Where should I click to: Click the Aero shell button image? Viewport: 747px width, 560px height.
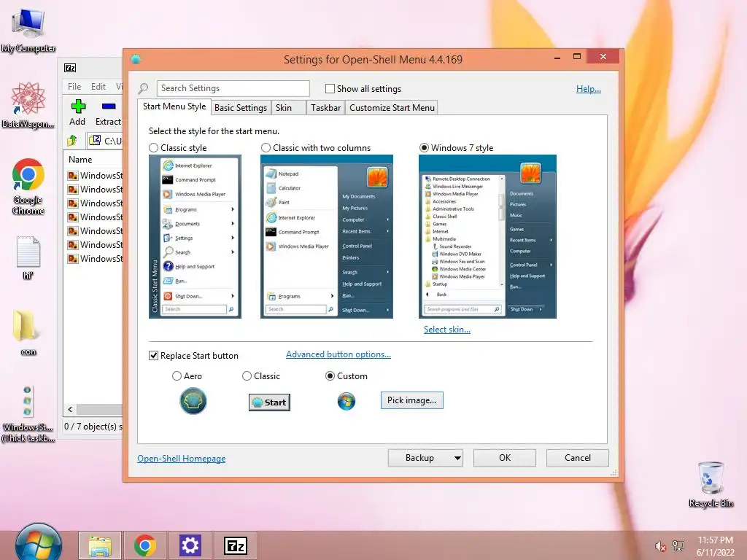pyautogui.click(x=193, y=401)
